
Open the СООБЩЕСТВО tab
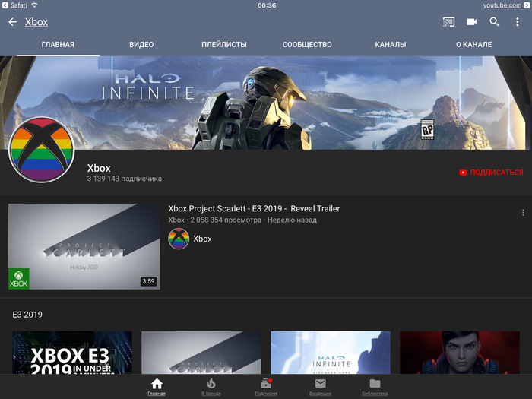pos(307,45)
